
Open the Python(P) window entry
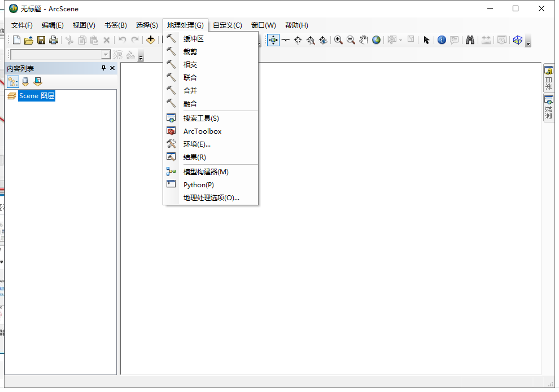click(211, 185)
